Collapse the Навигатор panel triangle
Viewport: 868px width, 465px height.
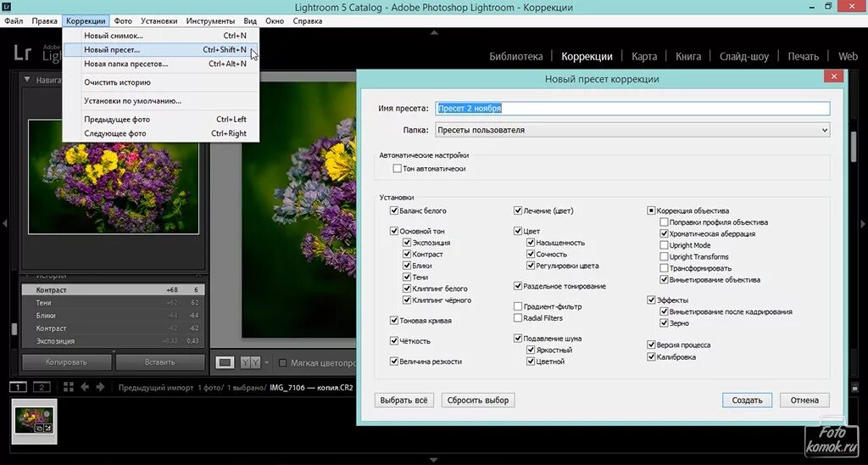27,80
